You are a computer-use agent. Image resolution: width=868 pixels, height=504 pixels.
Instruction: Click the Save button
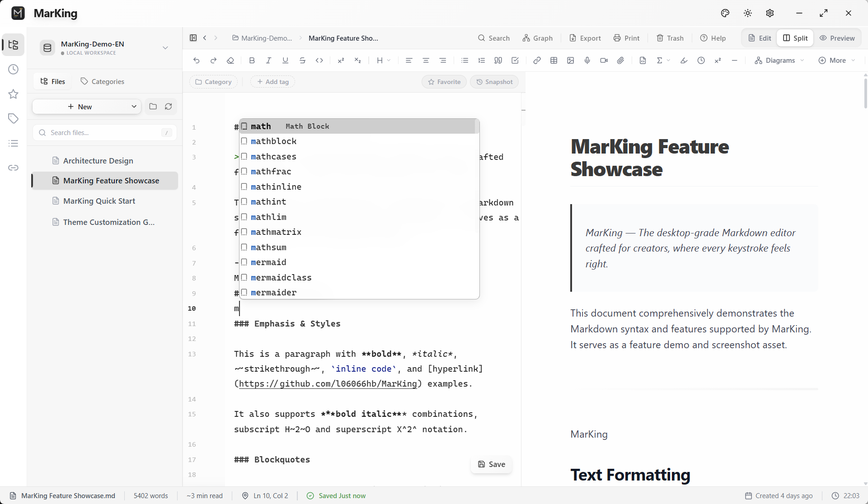tap(491, 464)
